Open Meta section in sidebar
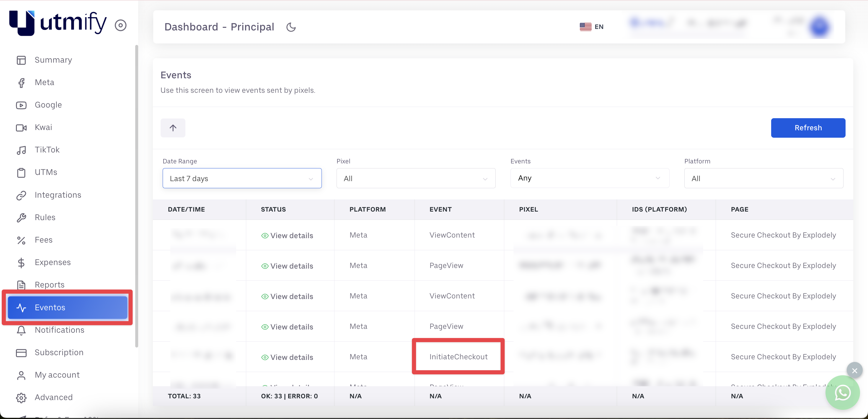This screenshot has height=419, width=868. pyautogui.click(x=45, y=83)
